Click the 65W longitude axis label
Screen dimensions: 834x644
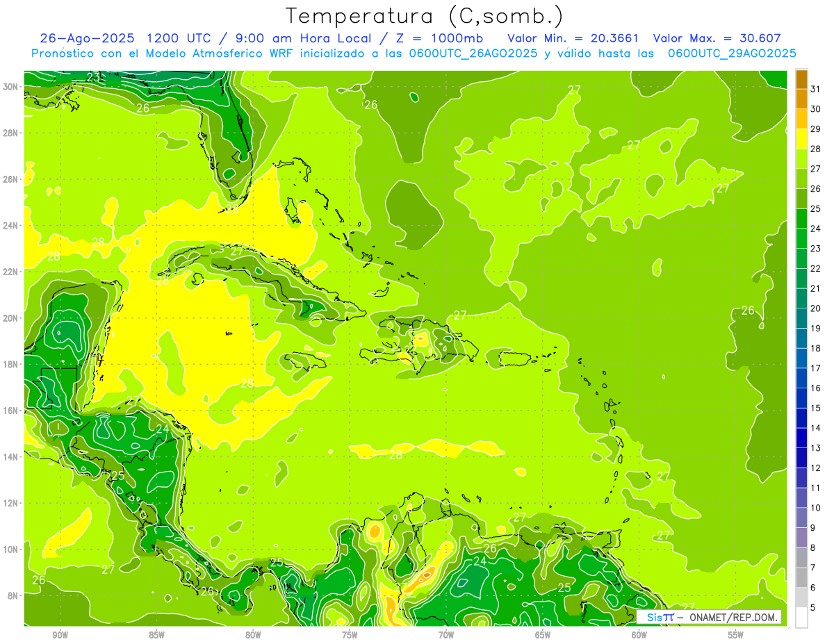click(543, 635)
